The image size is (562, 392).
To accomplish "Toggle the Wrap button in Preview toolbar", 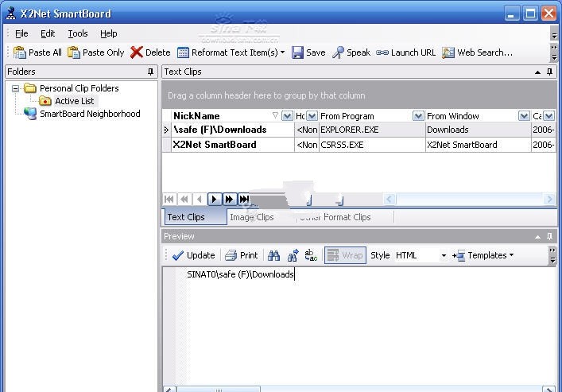I will [x=345, y=255].
